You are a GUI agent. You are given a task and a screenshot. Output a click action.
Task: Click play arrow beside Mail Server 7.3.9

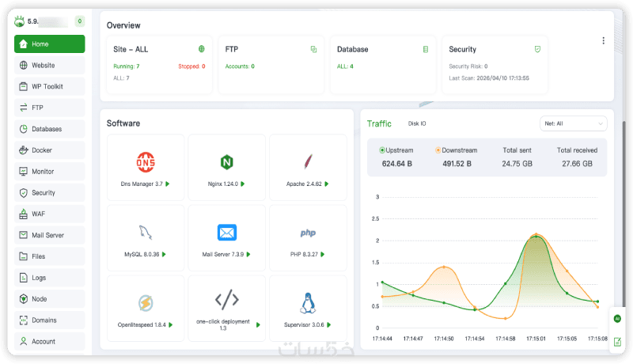248,255
